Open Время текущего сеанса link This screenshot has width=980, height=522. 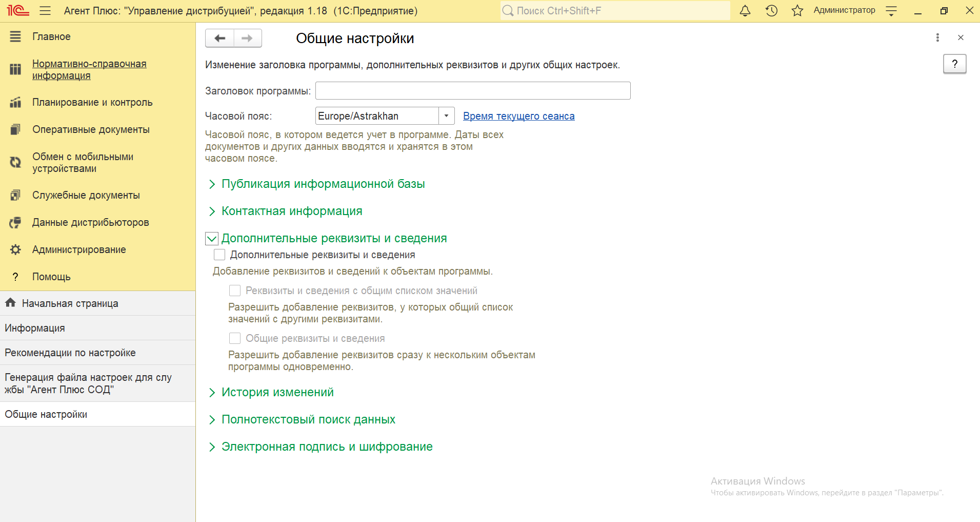click(x=518, y=116)
